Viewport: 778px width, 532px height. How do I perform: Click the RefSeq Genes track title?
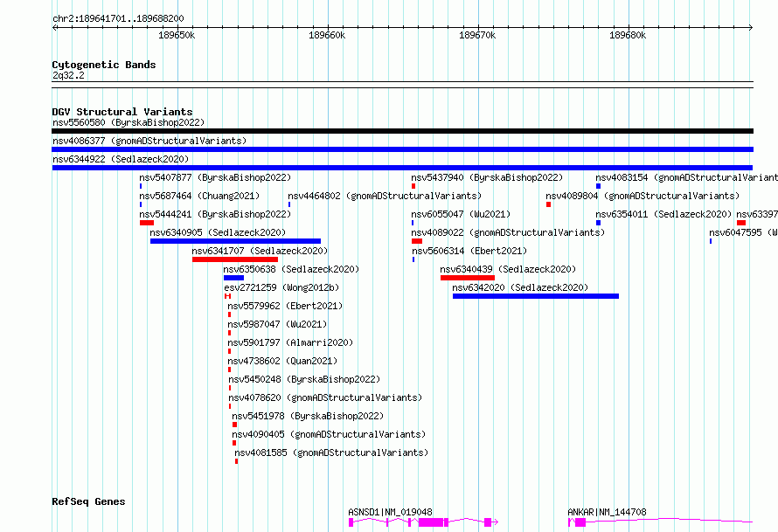pos(88,501)
